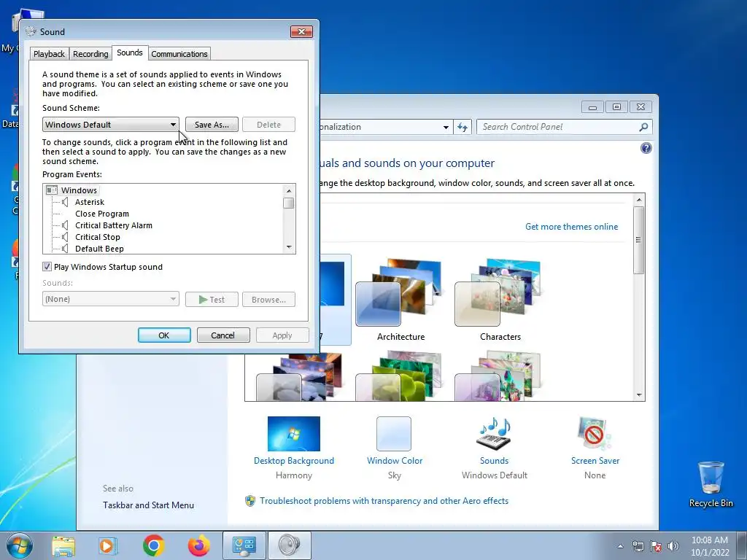Click the speaker icon next to Asterisk
The height and width of the screenshot is (560, 747).
pos(65,202)
